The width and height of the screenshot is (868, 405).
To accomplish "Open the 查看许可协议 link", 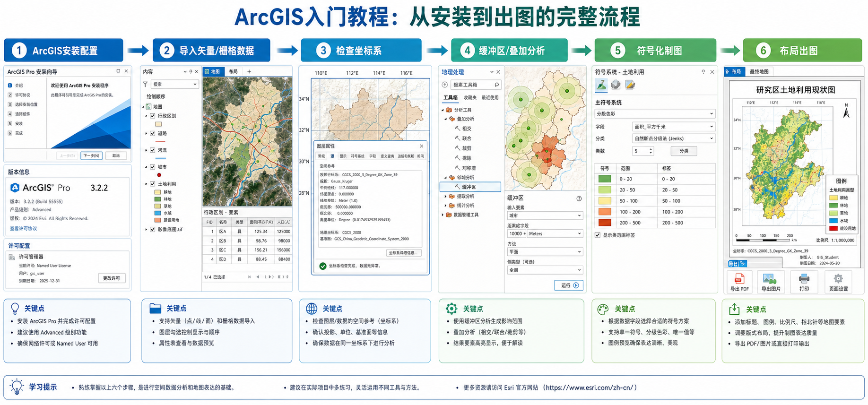I will (x=23, y=229).
